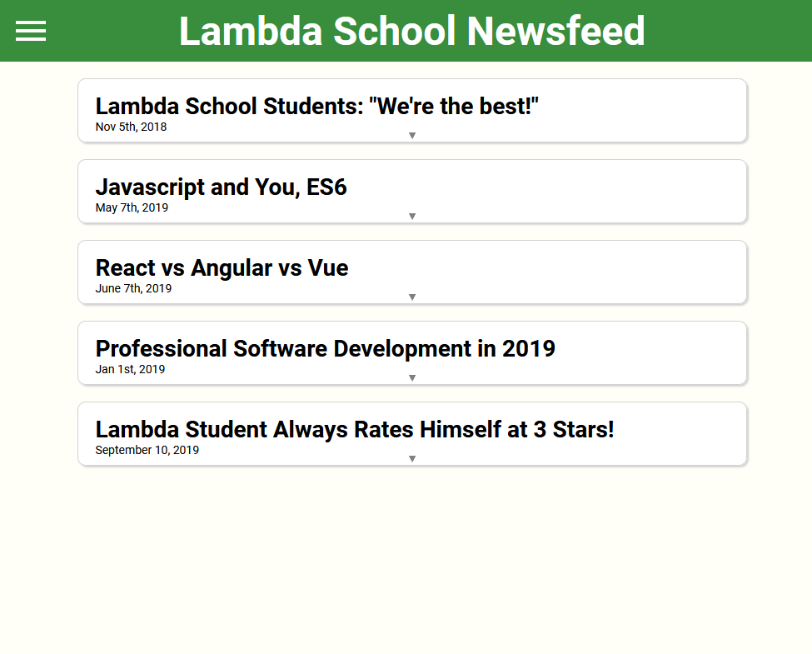The width and height of the screenshot is (812, 654).
Task: Click the Jan 1st, 2019 date
Action: click(x=130, y=370)
